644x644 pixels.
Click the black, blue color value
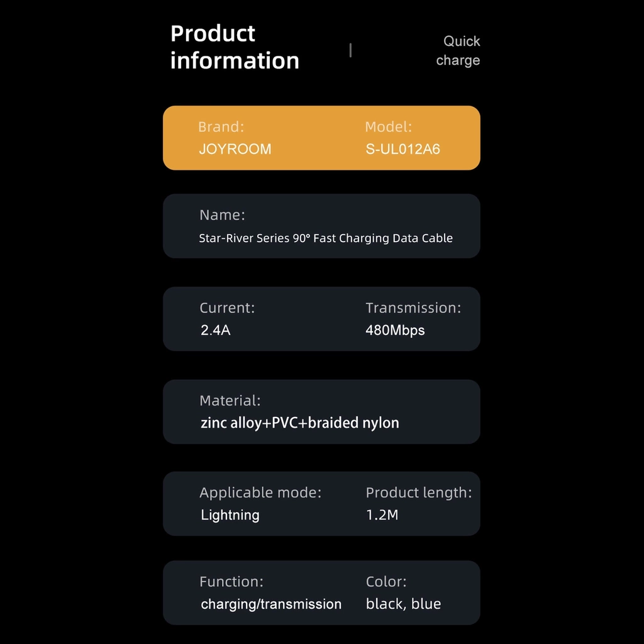[403, 604]
